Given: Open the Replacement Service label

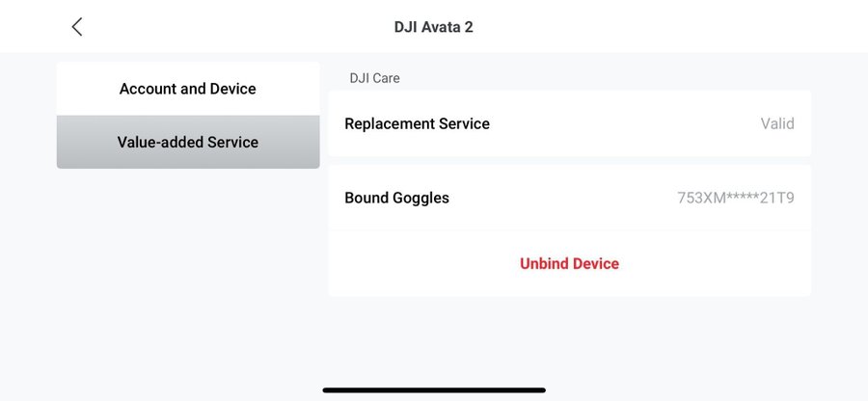Looking at the screenshot, I should 417,123.
